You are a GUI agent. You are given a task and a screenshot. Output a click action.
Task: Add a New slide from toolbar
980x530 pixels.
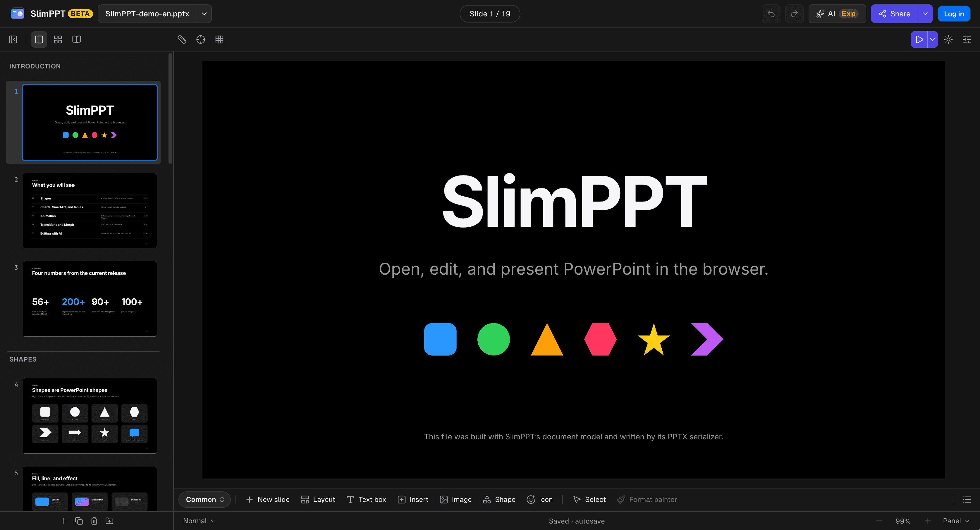tap(268, 500)
